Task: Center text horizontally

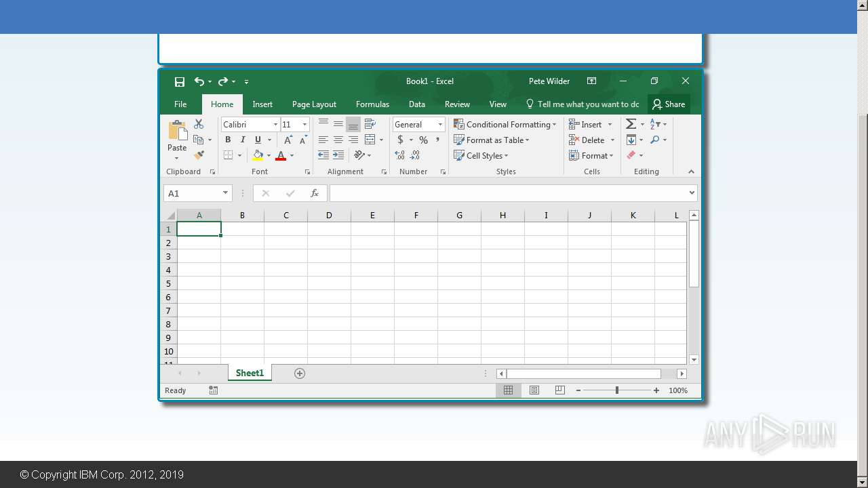Action: click(338, 140)
